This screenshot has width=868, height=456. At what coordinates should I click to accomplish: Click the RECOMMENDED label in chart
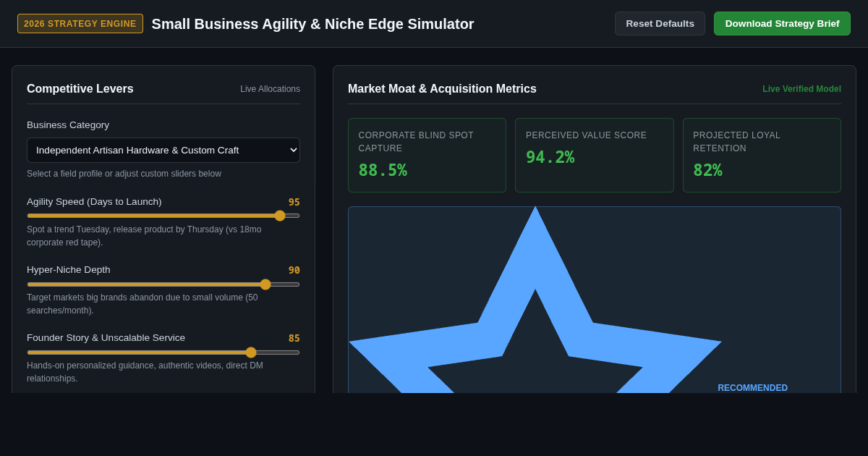point(753,388)
